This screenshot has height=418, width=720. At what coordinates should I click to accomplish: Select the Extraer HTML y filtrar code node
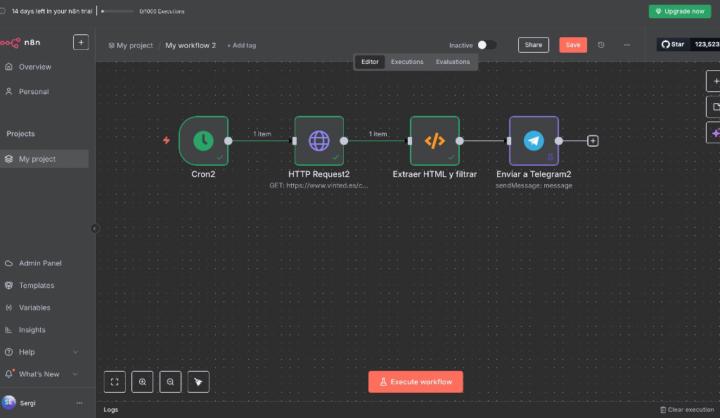(434, 141)
